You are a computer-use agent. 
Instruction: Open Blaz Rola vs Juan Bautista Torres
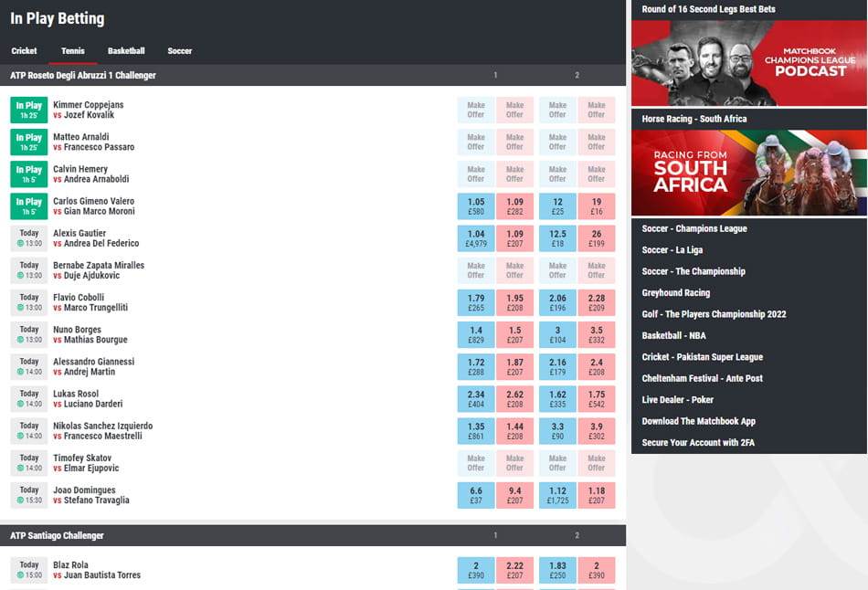[x=97, y=570]
